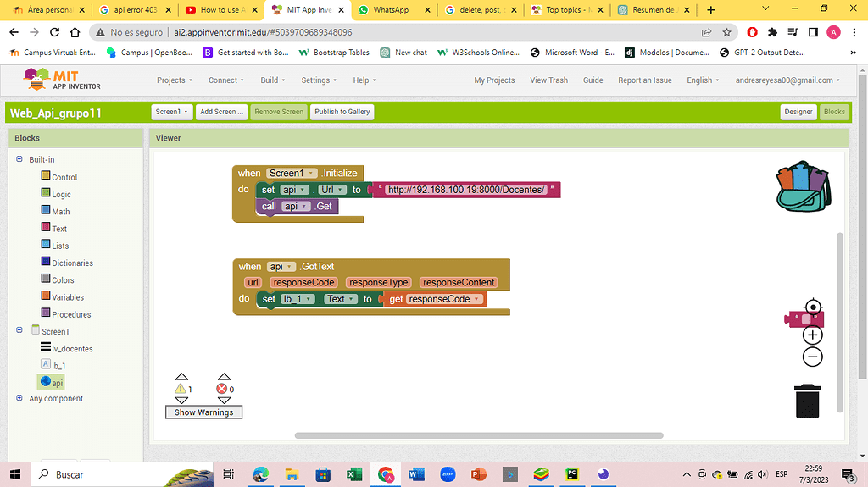Open the responseCode variable dropdown in get block

coord(477,299)
